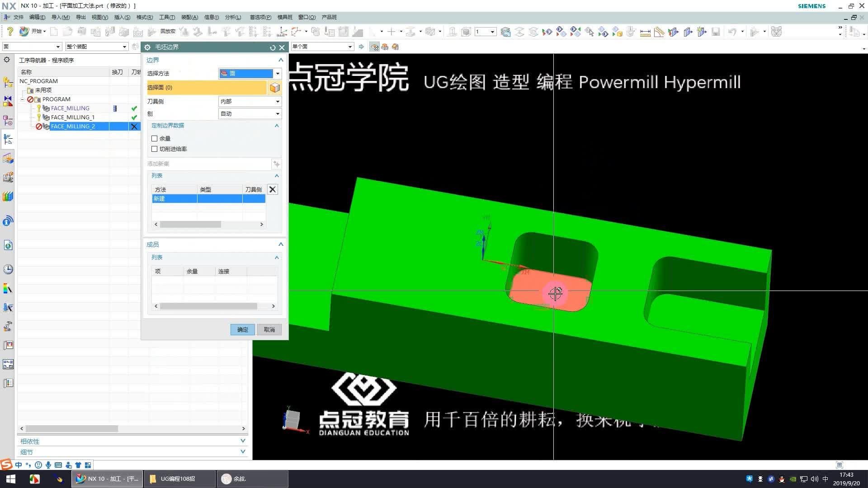
Task: Open the help question mark icon
Action: [10, 31]
